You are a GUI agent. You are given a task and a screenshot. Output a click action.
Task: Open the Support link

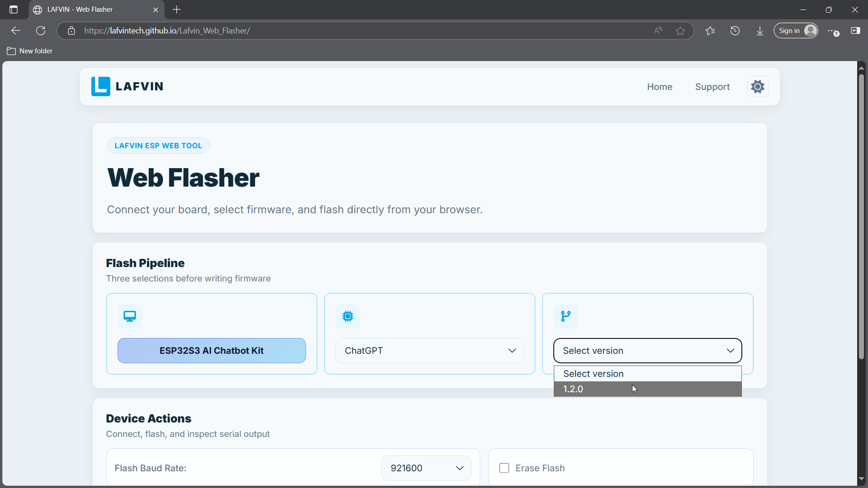point(712,87)
